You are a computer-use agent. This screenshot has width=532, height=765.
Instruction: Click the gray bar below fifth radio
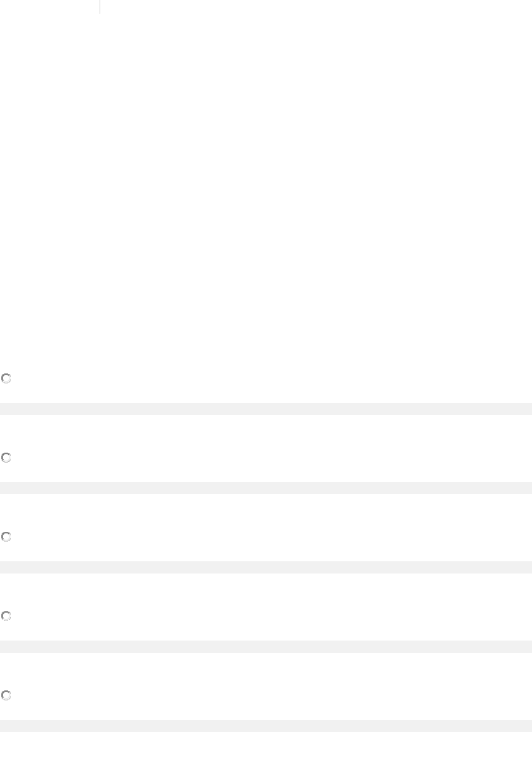click(x=266, y=726)
